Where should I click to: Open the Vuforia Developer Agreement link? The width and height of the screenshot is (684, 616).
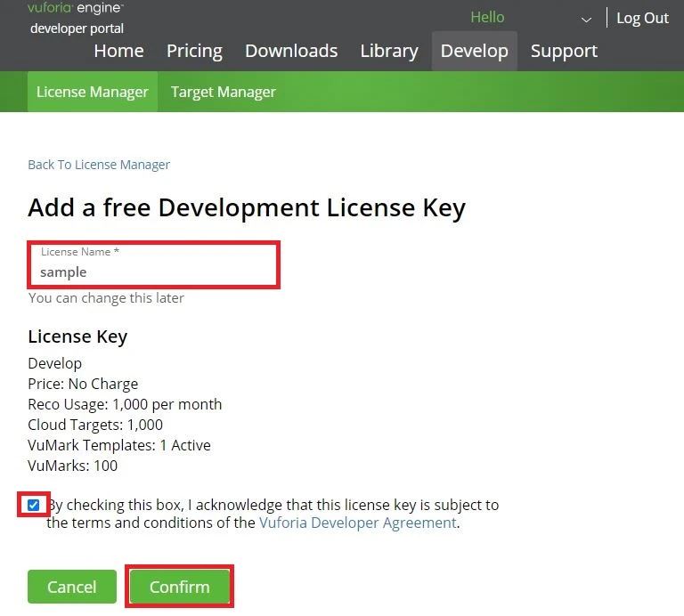(358, 523)
